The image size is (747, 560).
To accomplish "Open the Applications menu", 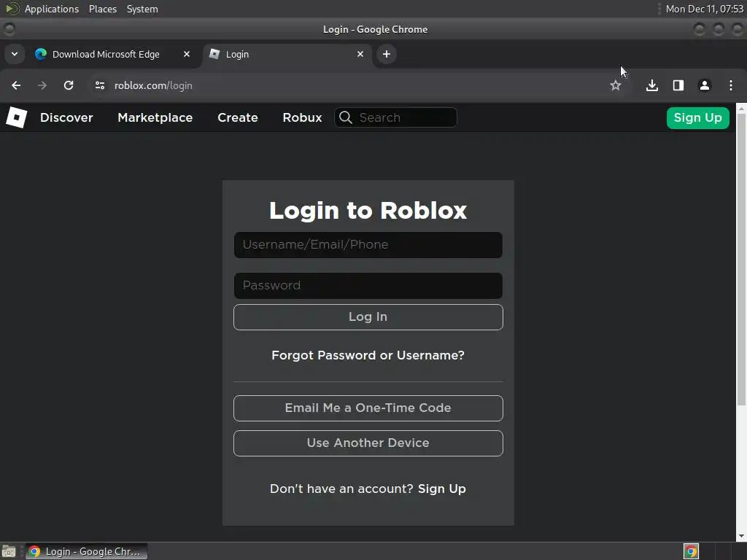I will 52,9.
